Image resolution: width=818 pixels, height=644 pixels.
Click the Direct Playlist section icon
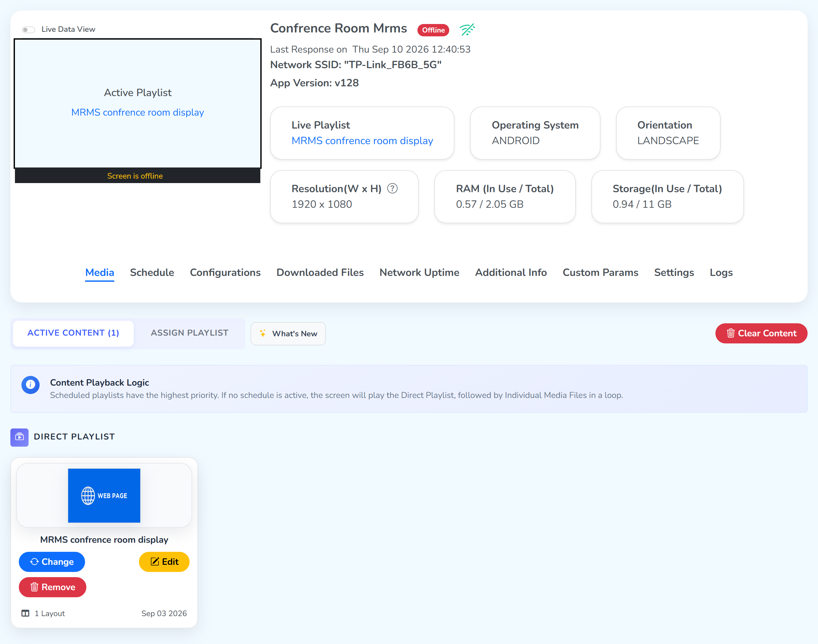pyautogui.click(x=19, y=437)
